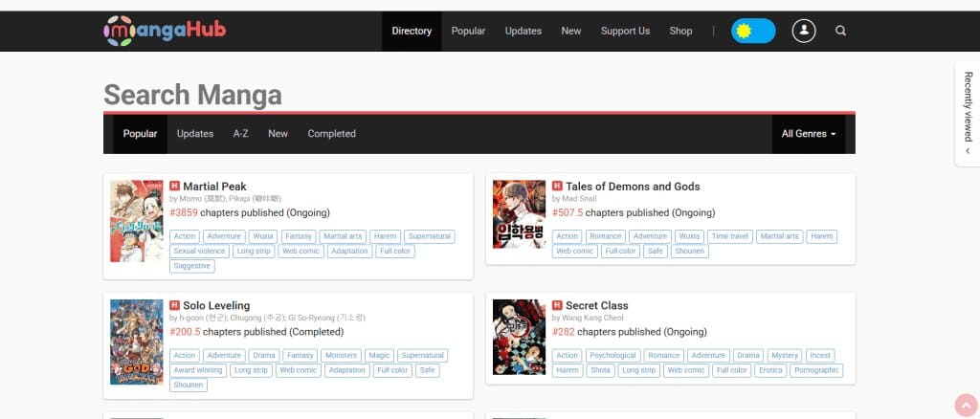The image size is (980, 419).
Task: Select the A-Z sorting tab
Action: pos(240,134)
